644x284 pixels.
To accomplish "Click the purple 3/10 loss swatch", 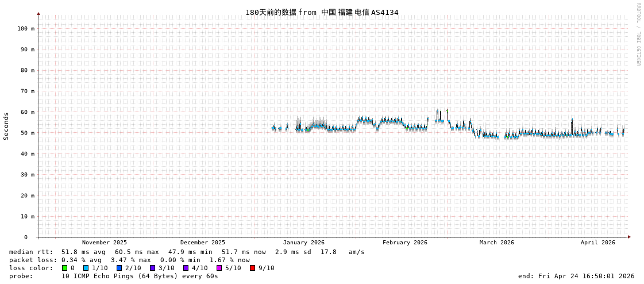I will pyautogui.click(x=152, y=268).
